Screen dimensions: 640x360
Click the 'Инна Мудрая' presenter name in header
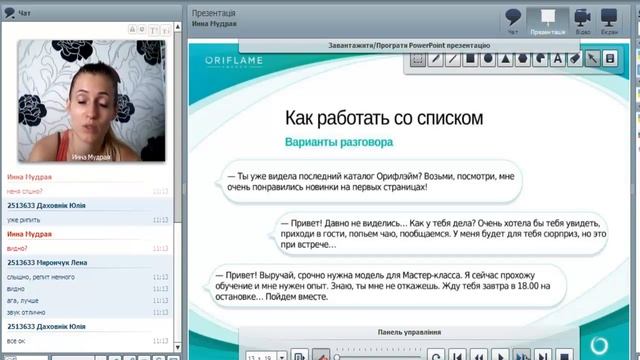click(214, 24)
